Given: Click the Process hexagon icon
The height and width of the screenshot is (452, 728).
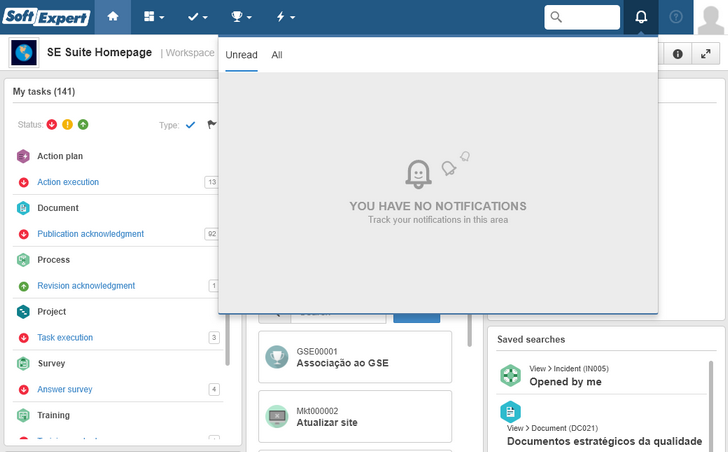Looking at the screenshot, I should point(23,260).
